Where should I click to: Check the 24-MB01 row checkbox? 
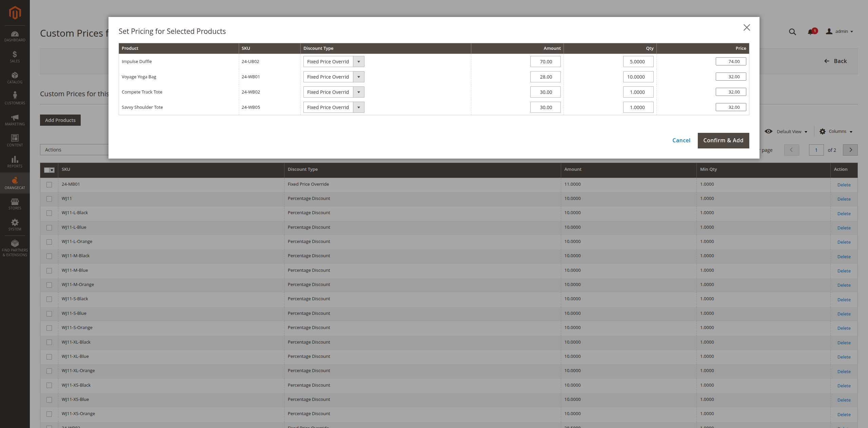pos(49,185)
